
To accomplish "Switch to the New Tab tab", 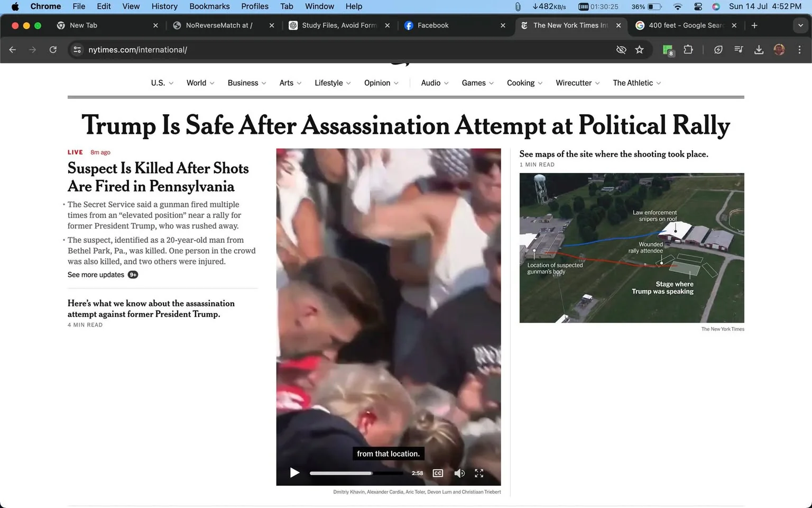I will tap(107, 25).
